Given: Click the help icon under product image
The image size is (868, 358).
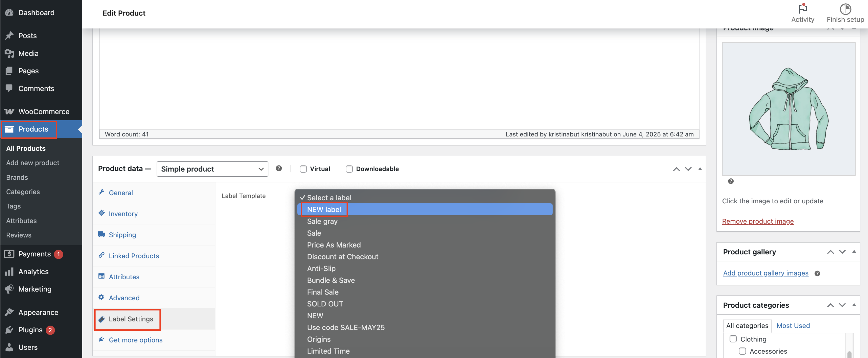Looking at the screenshot, I should (x=731, y=181).
